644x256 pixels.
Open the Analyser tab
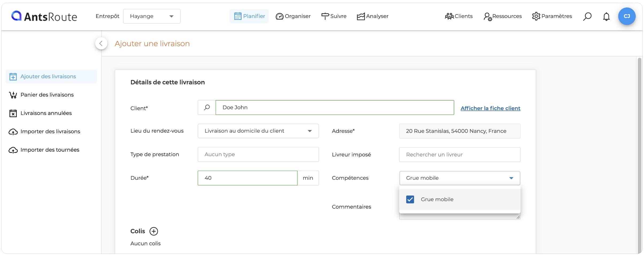click(x=373, y=16)
